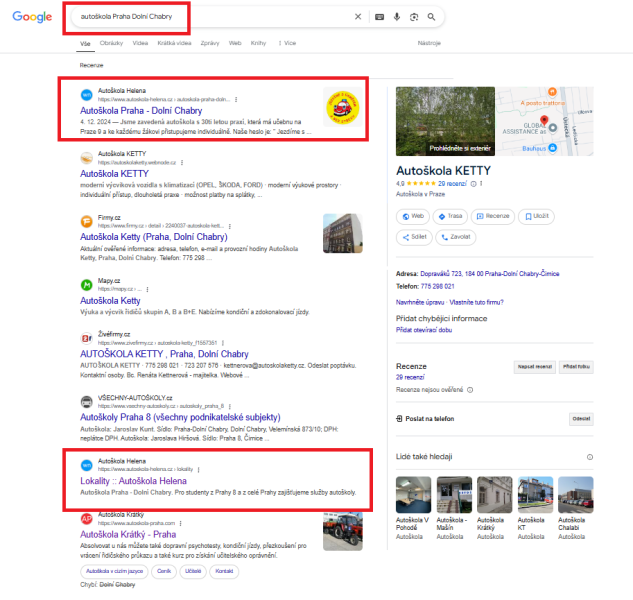
Task: Get directions with the Trasa button
Action: click(x=450, y=216)
